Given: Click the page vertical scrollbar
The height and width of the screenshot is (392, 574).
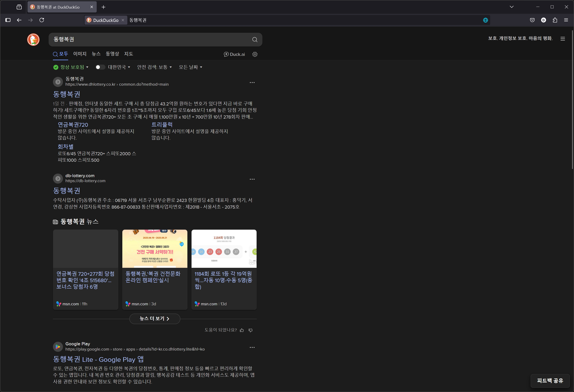Looking at the screenshot, I should [x=572, y=100].
